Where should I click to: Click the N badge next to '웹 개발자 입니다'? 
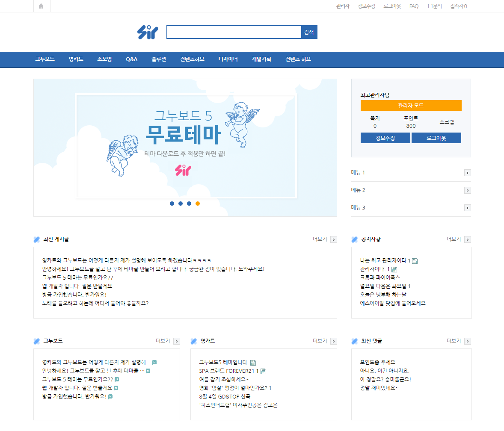pyautogui.click(x=116, y=387)
